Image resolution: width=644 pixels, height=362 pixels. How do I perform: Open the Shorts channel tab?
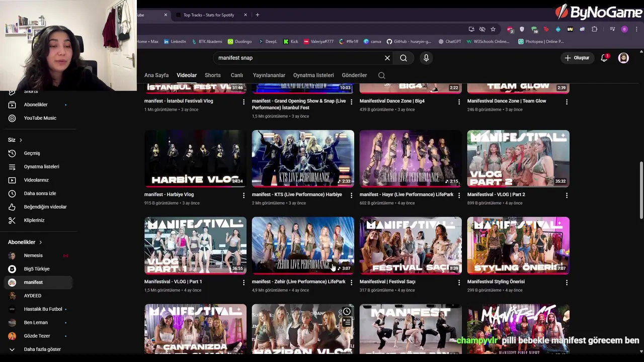213,75
